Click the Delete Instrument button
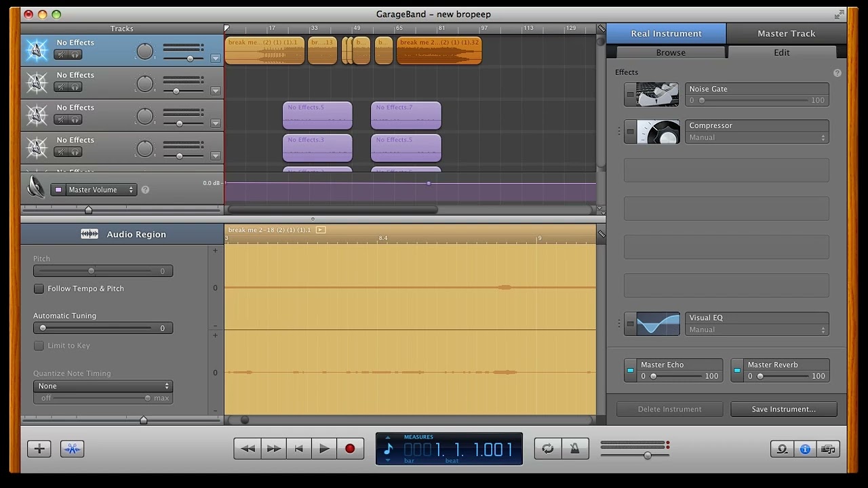The width and height of the screenshot is (868, 488). click(x=669, y=409)
